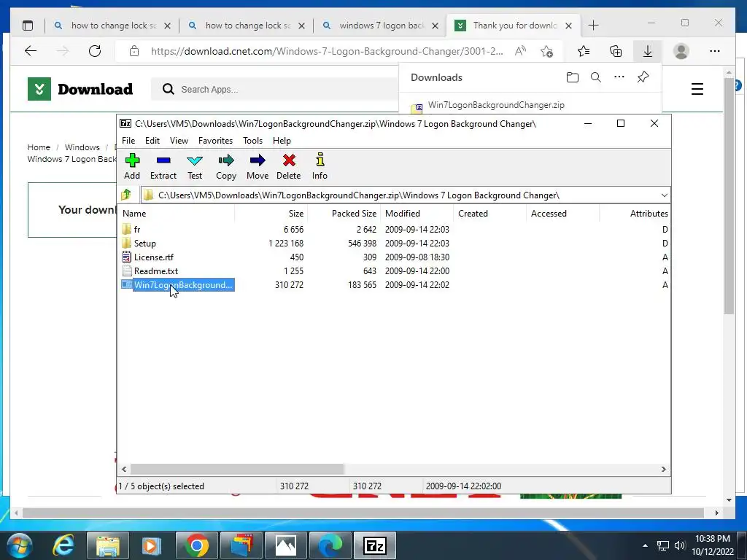Launch Internet Explorer from taskbar

click(63, 545)
